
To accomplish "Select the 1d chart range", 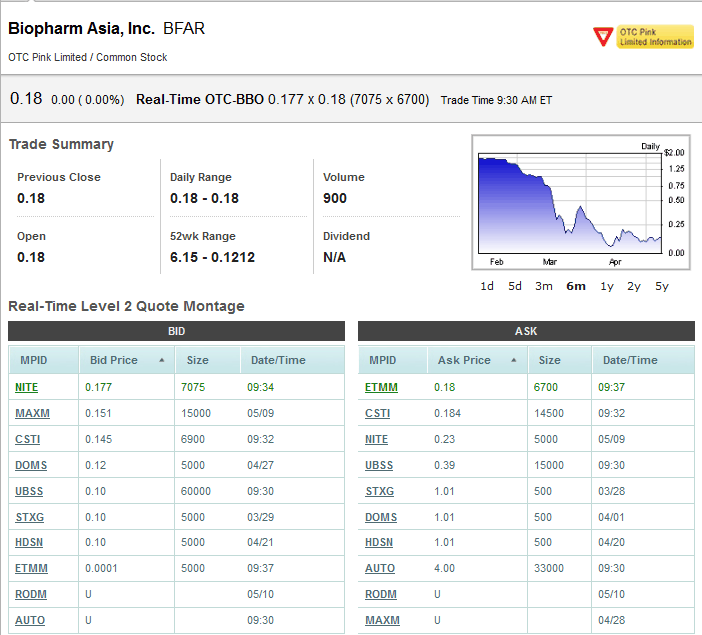I will coord(487,286).
